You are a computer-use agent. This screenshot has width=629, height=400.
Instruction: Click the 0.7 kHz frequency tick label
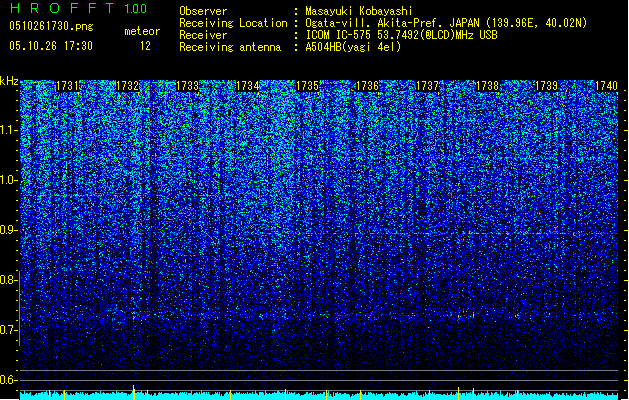click(8, 330)
